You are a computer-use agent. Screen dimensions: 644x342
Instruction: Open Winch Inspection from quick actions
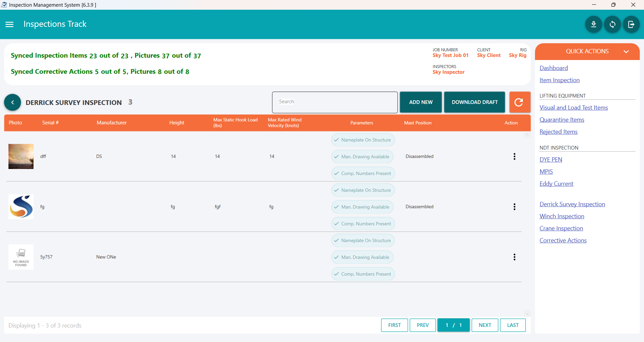click(561, 216)
